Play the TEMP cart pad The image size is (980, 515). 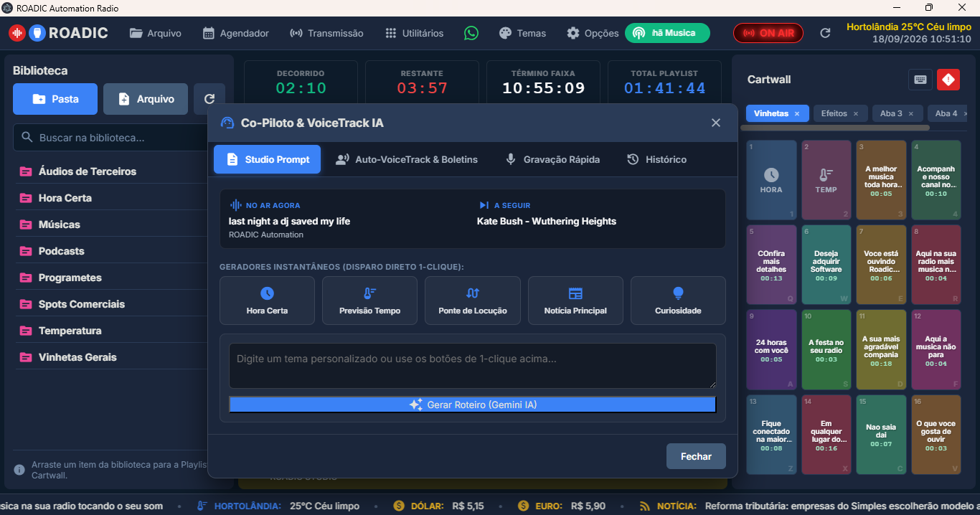tap(826, 180)
